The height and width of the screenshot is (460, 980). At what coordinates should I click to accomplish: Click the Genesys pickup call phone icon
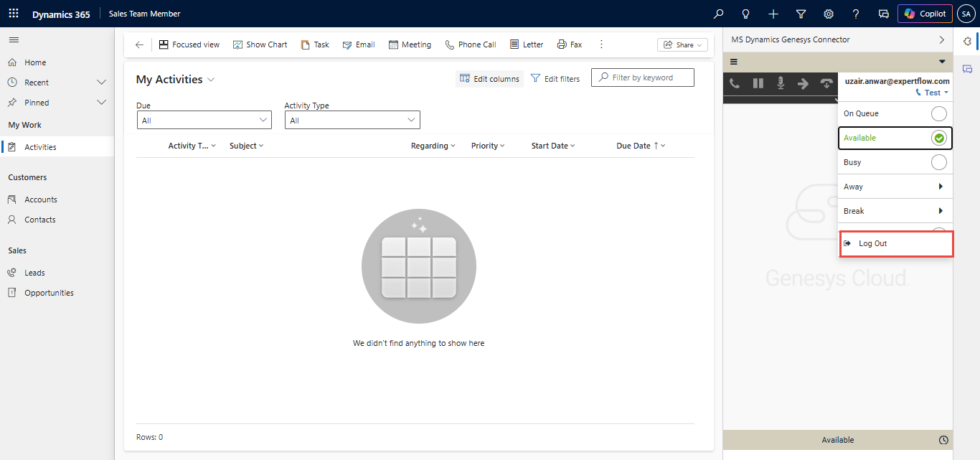click(735, 83)
